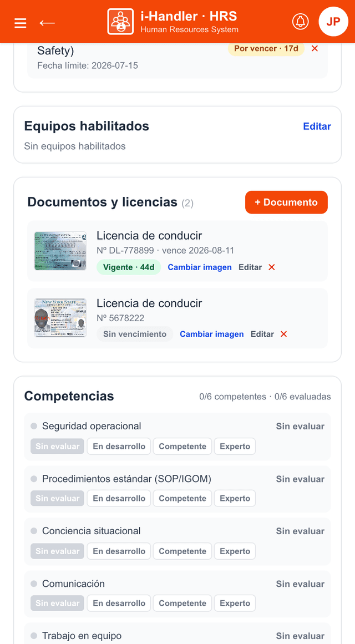Edit license 5678222
The width and height of the screenshot is (355, 644).
(x=262, y=334)
